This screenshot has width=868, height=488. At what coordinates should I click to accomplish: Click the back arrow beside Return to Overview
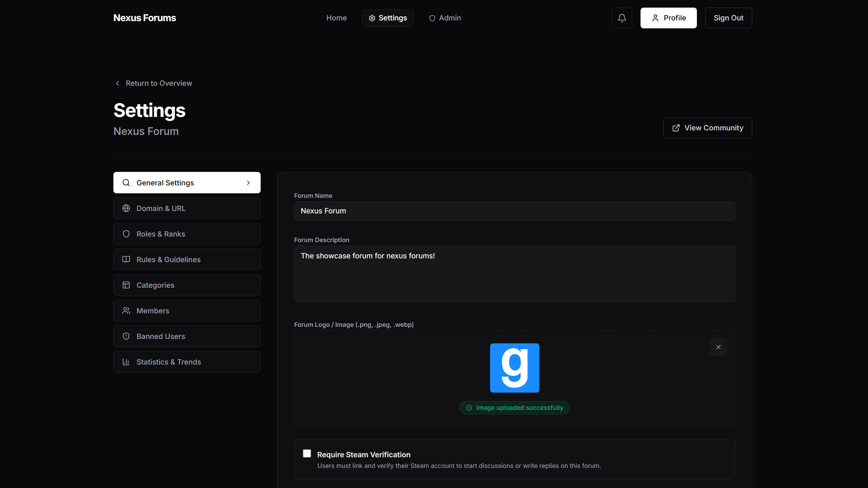coord(118,83)
